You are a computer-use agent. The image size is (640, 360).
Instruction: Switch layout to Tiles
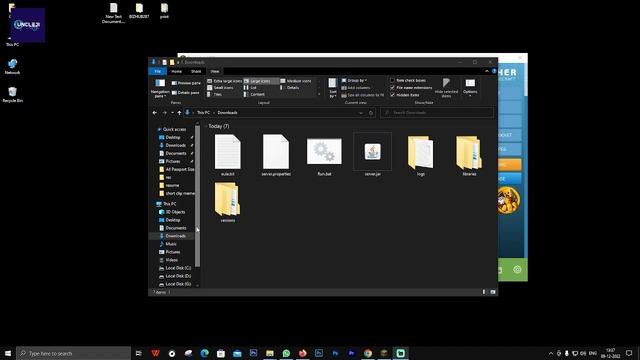pyautogui.click(x=215, y=94)
